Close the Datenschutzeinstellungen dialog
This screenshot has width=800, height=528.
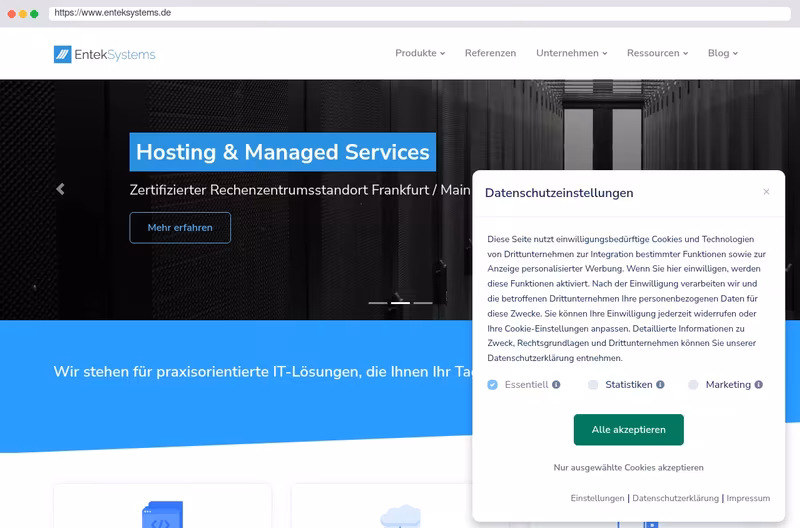pyautogui.click(x=766, y=192)
